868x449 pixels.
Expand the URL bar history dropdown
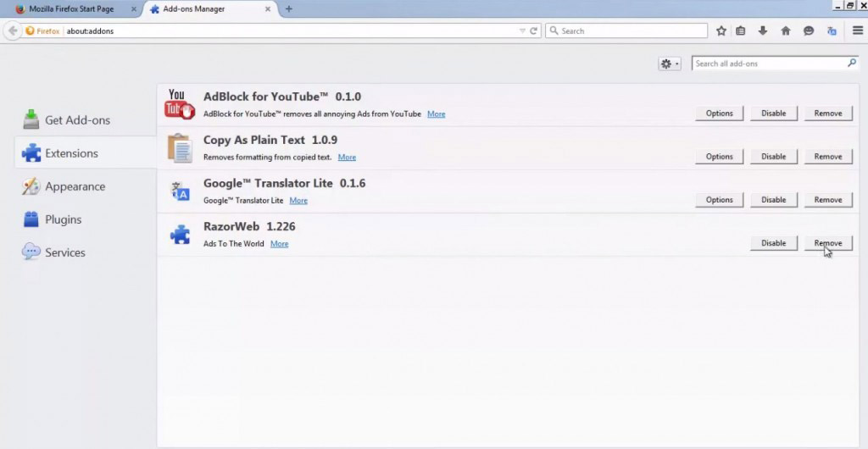(522, 30)
